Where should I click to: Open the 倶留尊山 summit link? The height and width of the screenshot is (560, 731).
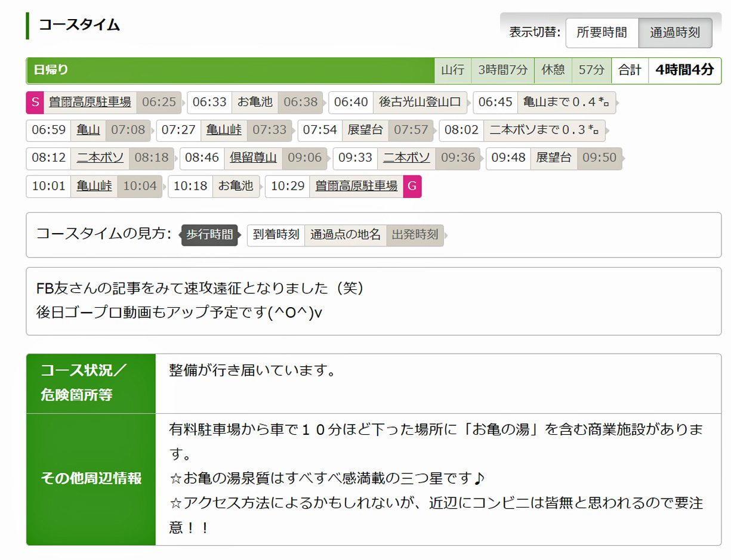pyautogui.click(x=253, y=158)
